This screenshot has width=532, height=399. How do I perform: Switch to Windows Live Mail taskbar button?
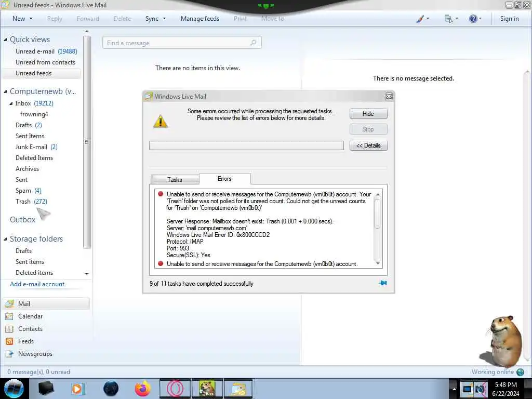pyautogui.click(x=238, y=389)
